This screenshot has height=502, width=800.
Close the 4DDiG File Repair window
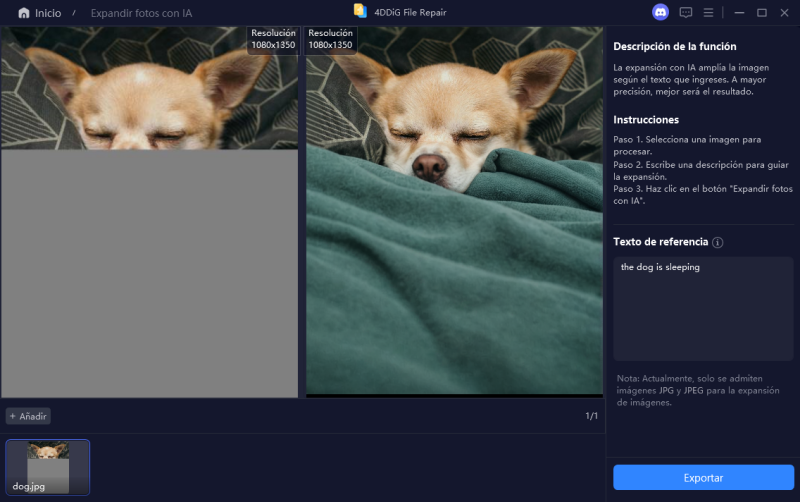[784, 13]
